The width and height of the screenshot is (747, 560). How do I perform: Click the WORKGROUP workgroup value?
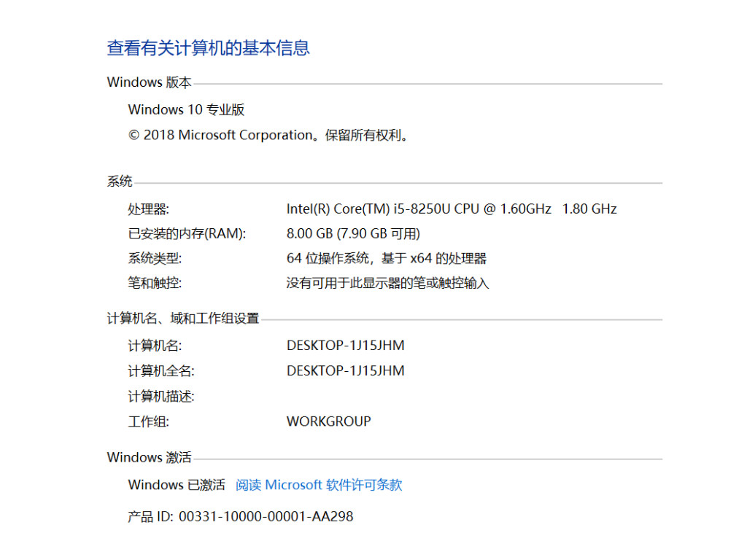(328, 421)
